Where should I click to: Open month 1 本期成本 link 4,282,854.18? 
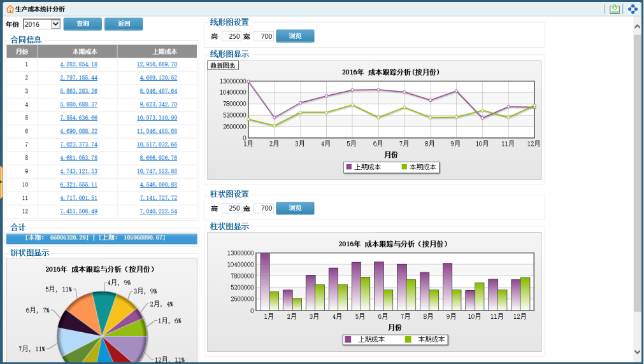click(x=78, y=64)
